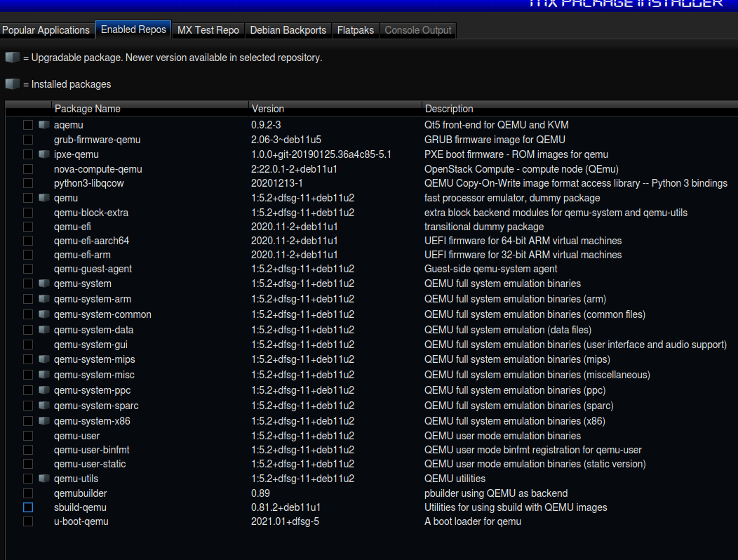Click version 1.0.0+git-20190125.36a4c85-5.1 cell

[x=321, y=154]
